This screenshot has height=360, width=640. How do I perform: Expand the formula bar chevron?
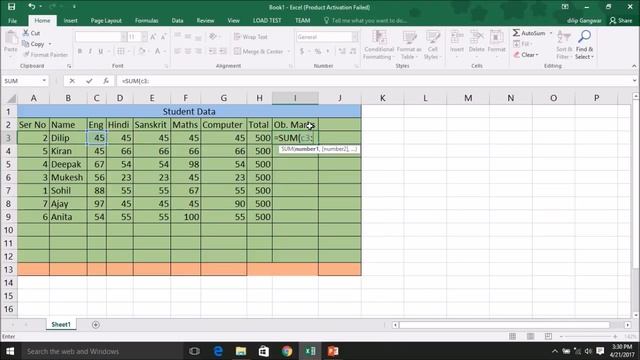point(634,81)
